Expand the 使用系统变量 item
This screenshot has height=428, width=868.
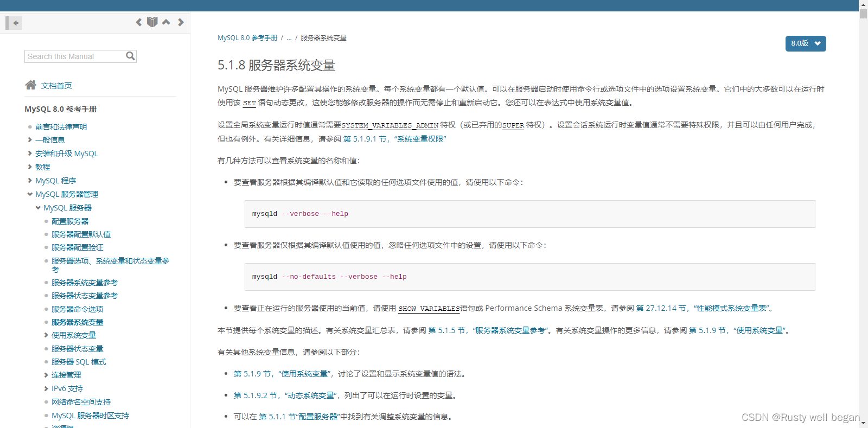(46, 335)
